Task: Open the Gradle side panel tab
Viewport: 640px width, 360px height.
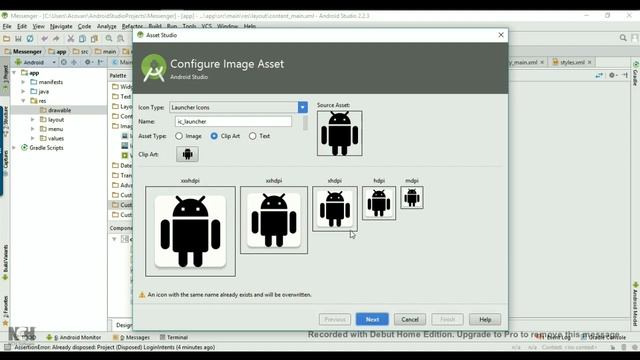Action: click(635, 73)
